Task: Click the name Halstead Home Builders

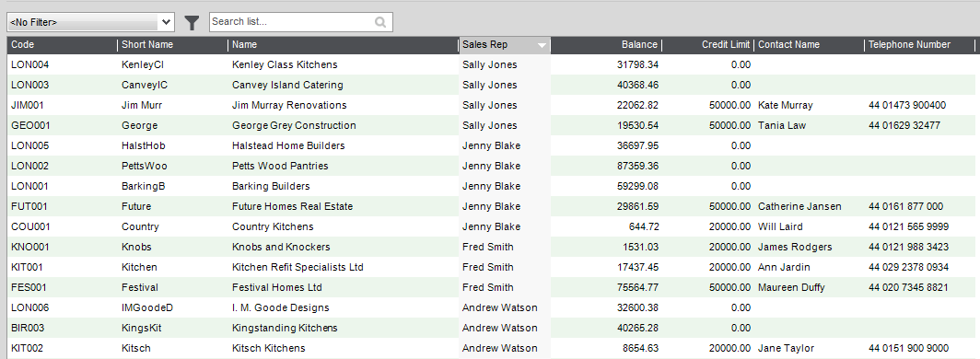Action: [x=288, y=145]
